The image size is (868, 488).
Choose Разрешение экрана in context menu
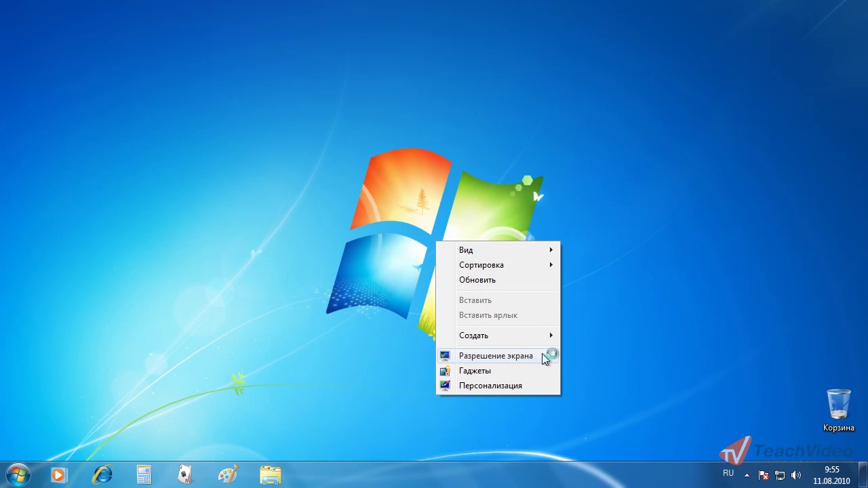click(498, 356)
